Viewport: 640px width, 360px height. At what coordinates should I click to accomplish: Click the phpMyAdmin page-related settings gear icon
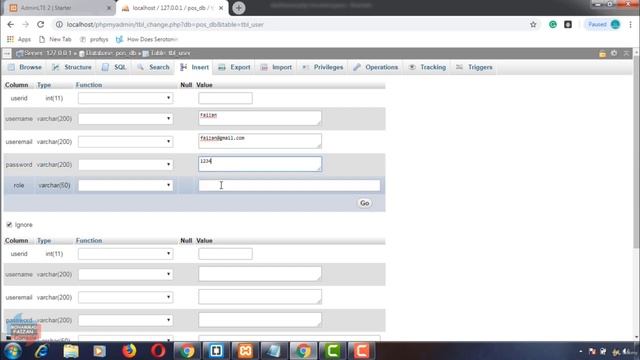614,53
